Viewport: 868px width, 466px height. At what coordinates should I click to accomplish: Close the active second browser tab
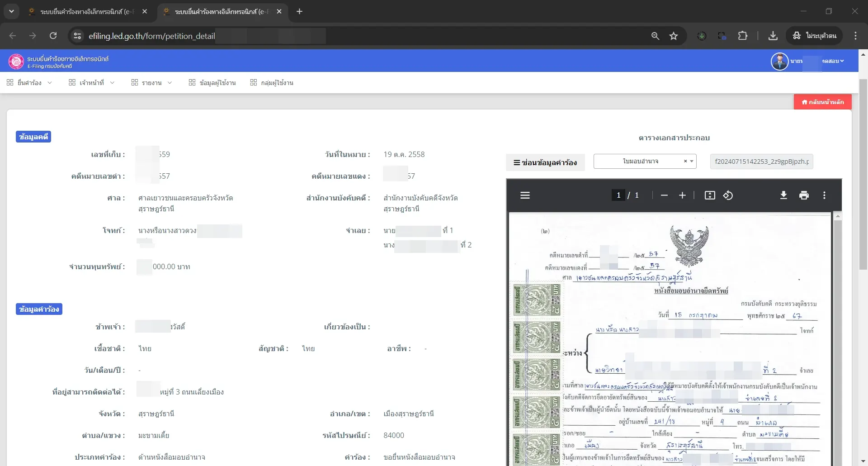pos(279,11)
